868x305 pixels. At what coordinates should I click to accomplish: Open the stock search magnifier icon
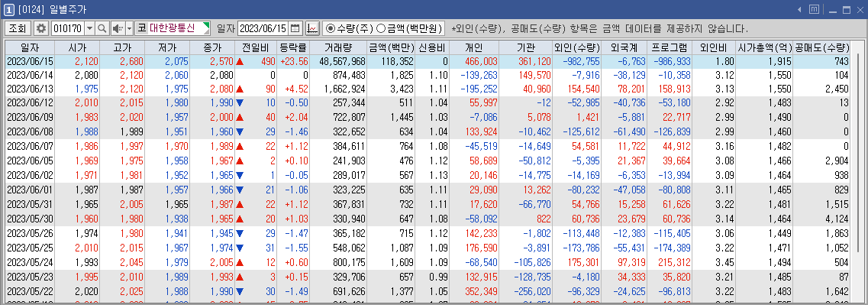(102, 28)
